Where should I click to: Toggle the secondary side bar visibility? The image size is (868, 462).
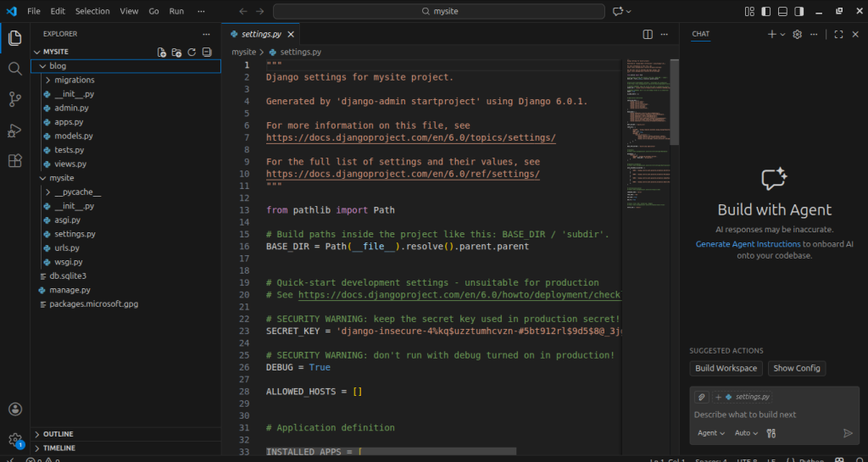click(798, 11)
